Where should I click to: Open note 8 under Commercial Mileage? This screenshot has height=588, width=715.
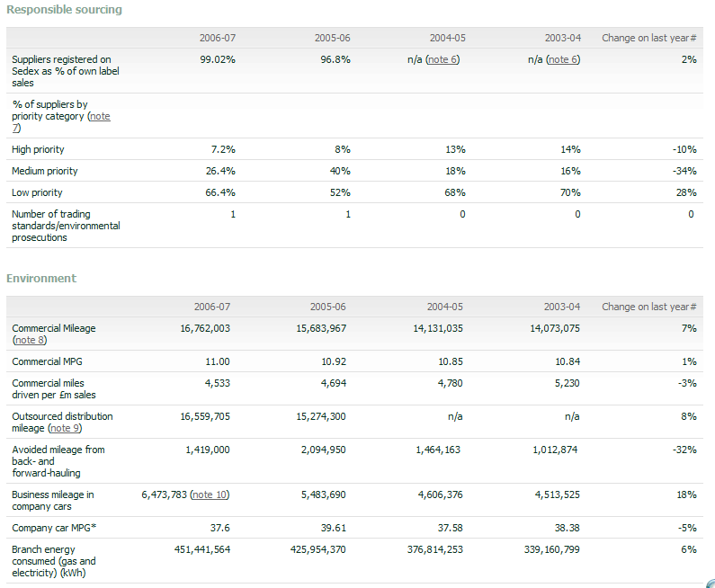[30, 341]
